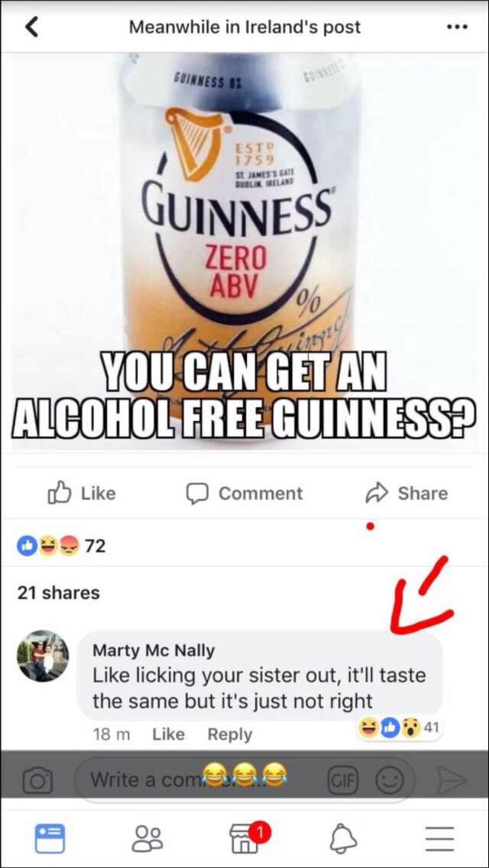Click the Marty Mc Nally commenter name
This screenshot has height=868, width=489.
point(154,650)
